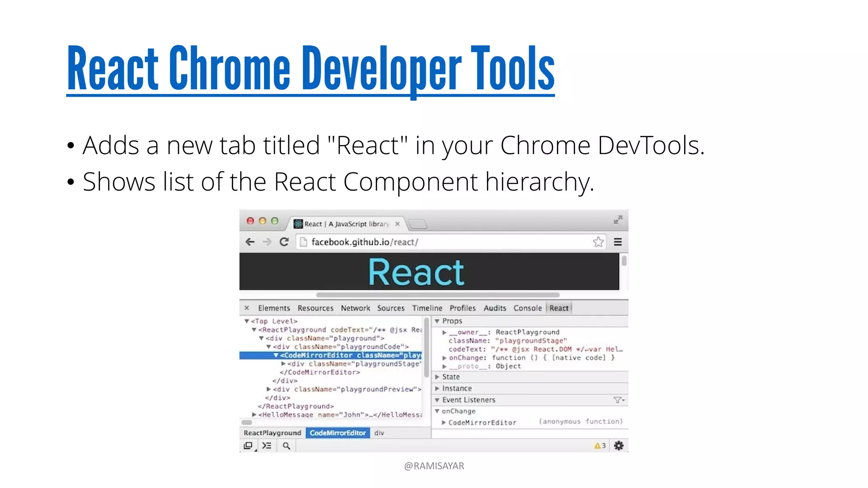Collapse the div className="playground" node
The width and height of the screenshot is (868, 488).
tap(261, 338)
